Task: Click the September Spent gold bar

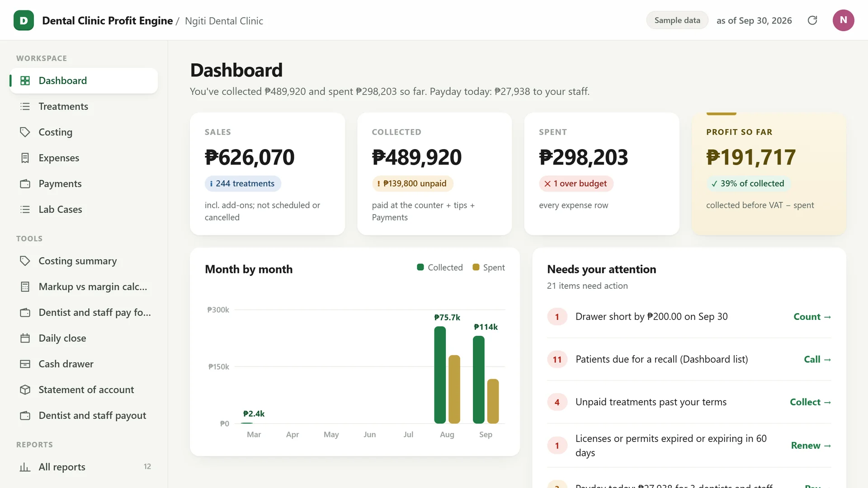Action: 493,401
